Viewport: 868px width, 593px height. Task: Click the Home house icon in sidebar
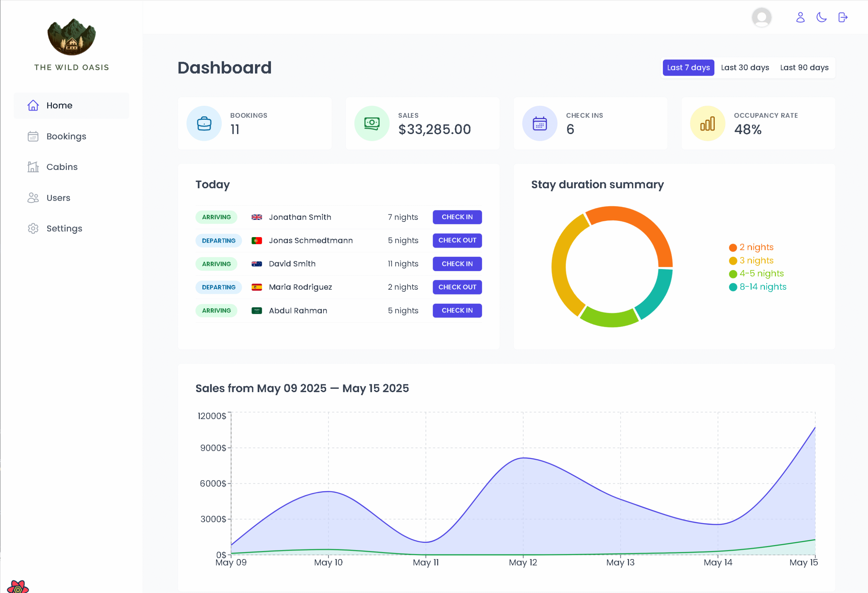33,106
